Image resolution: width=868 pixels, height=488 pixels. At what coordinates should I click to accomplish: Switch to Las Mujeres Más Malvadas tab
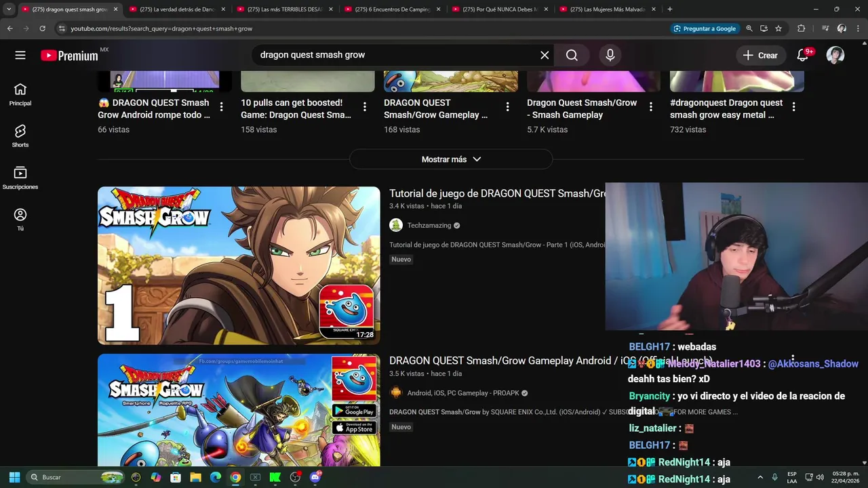click(x=608, y=9)
